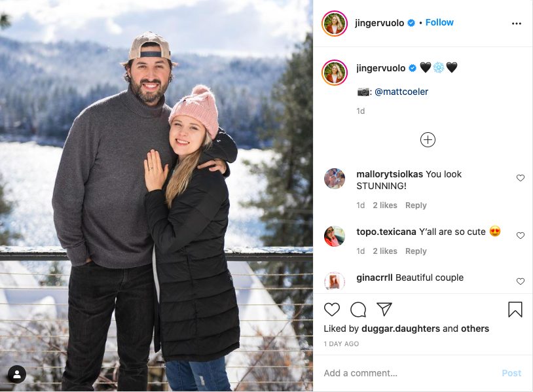This screenshot has width=533, height=392.
Task: Open the three-dot more options menu
Action: click(x=517, y=24)
